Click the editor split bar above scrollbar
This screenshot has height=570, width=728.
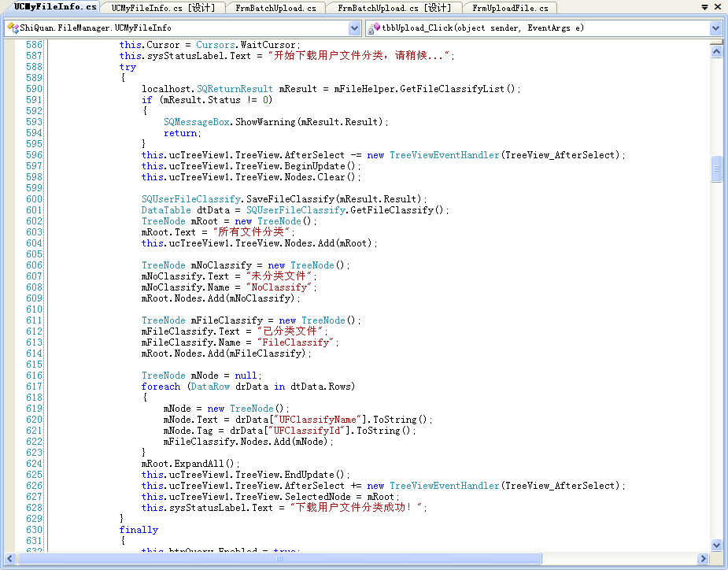click(x=716, y=43)
